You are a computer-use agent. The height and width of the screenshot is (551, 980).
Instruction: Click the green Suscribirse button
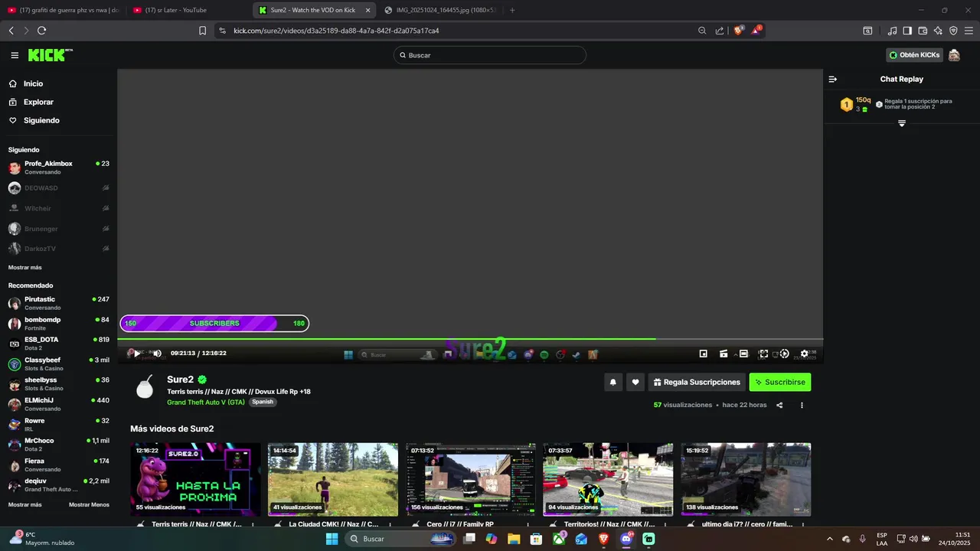pos(780,382)
